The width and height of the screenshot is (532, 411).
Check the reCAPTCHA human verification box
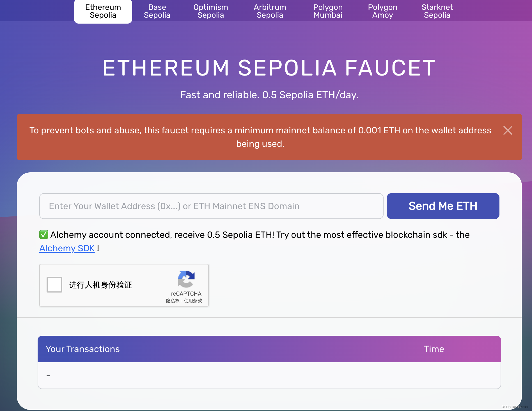[x=54, y=285]
